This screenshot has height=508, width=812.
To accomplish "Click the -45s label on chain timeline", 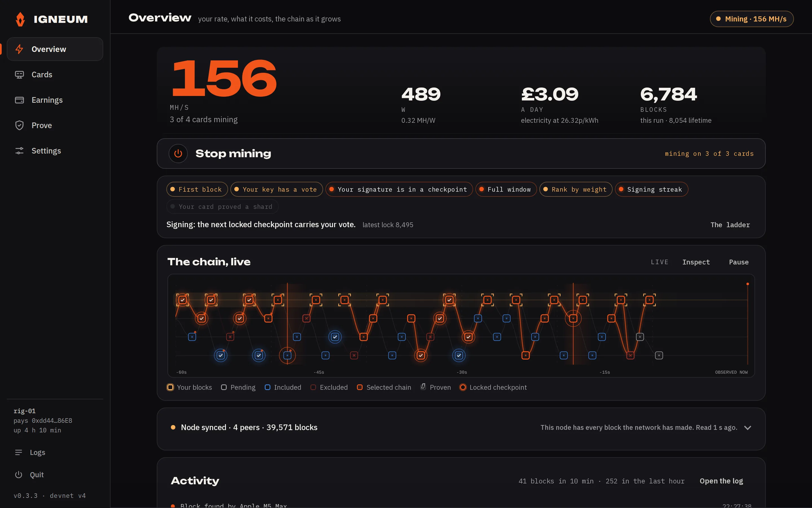I will click(319, 372).
